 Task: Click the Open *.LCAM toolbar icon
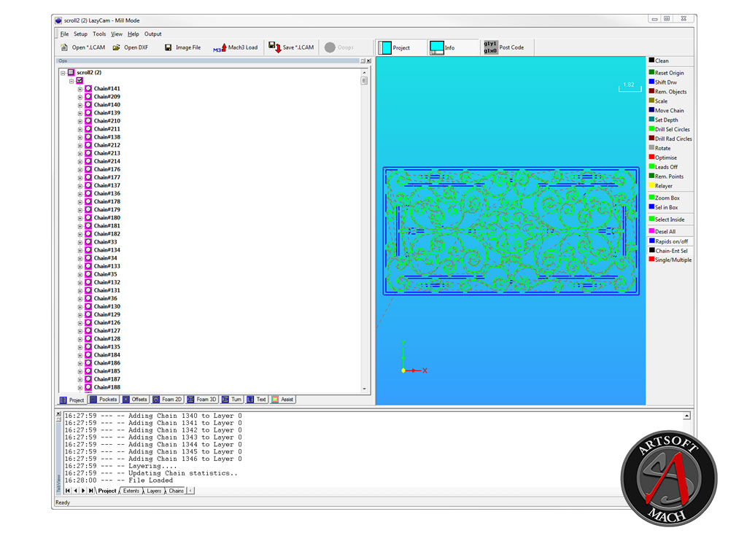pos(64,47)
